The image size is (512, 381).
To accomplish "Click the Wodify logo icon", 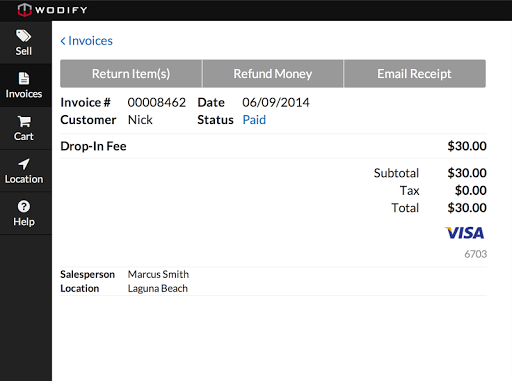I will (25, 10).
